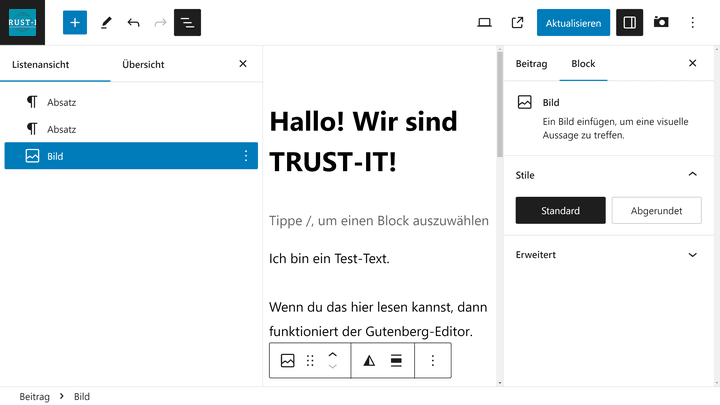The height and width of the screenshot is (405, 720).
Task: Click the TRUST-IT site logo
Action: pos(22,22)
